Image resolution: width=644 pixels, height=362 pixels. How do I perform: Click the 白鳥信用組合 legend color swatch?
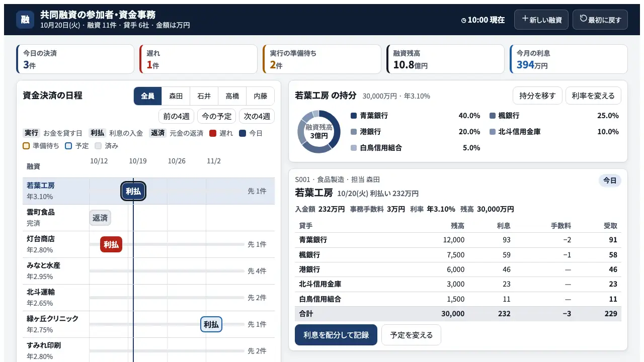click(354, 148)
